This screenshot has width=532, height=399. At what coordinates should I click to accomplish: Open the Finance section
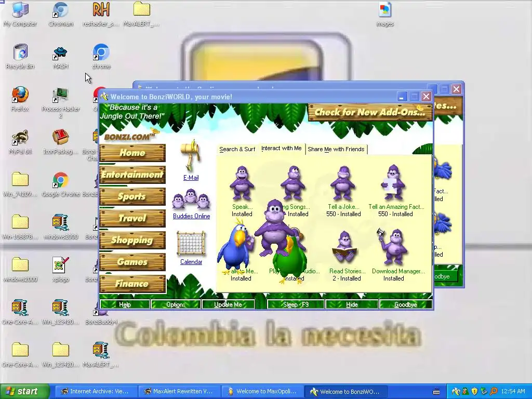pos(132,284)
